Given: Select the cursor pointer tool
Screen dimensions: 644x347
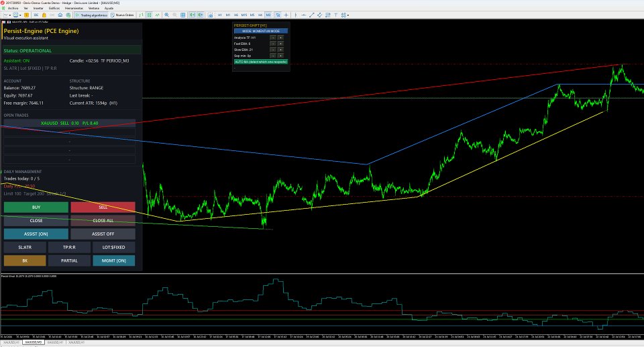Looking at the screenshot, I should (x=278, y=15).
